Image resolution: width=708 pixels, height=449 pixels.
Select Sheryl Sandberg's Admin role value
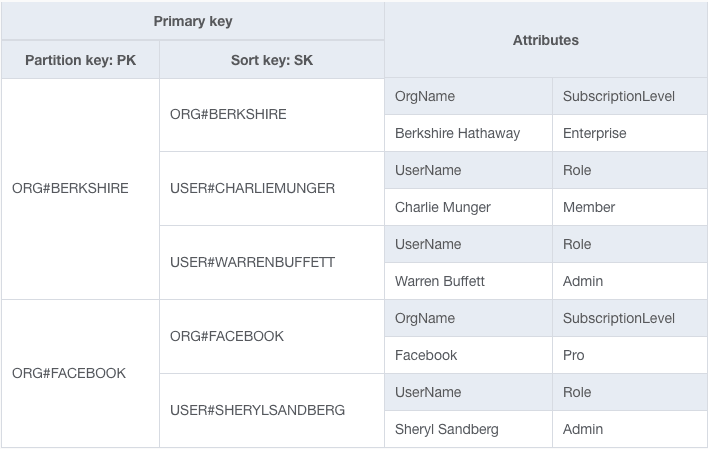coord(583,429)
